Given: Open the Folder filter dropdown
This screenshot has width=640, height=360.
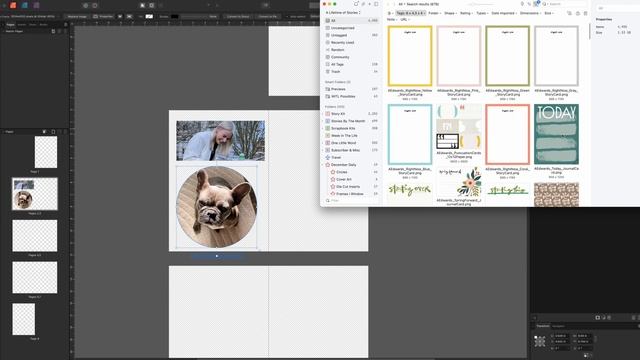Looking at the screenshot, I should [434, 13].
